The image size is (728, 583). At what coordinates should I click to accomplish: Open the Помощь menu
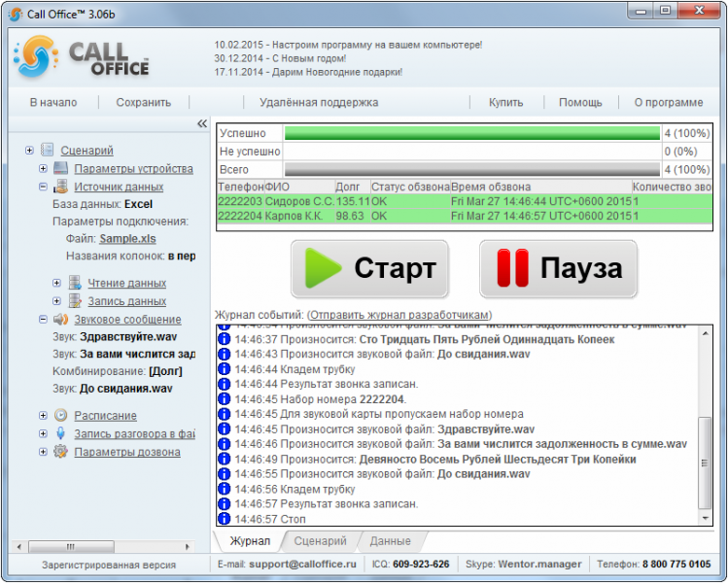(580, 102)
